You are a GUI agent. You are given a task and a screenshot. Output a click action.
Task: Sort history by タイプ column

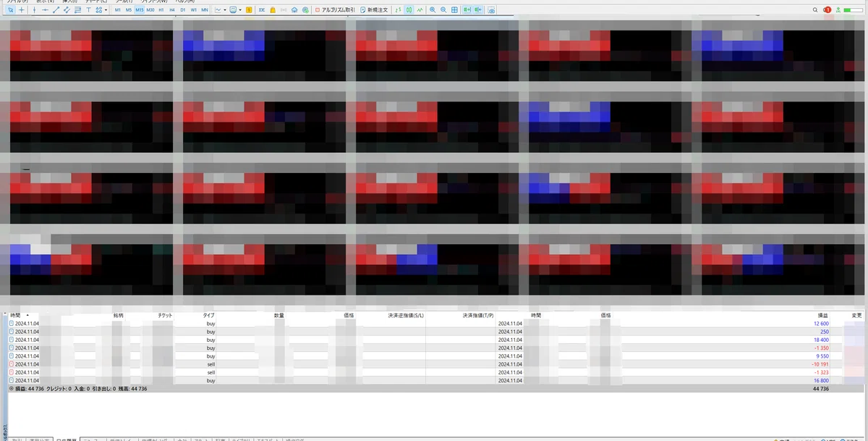click(x=208, y=316)
